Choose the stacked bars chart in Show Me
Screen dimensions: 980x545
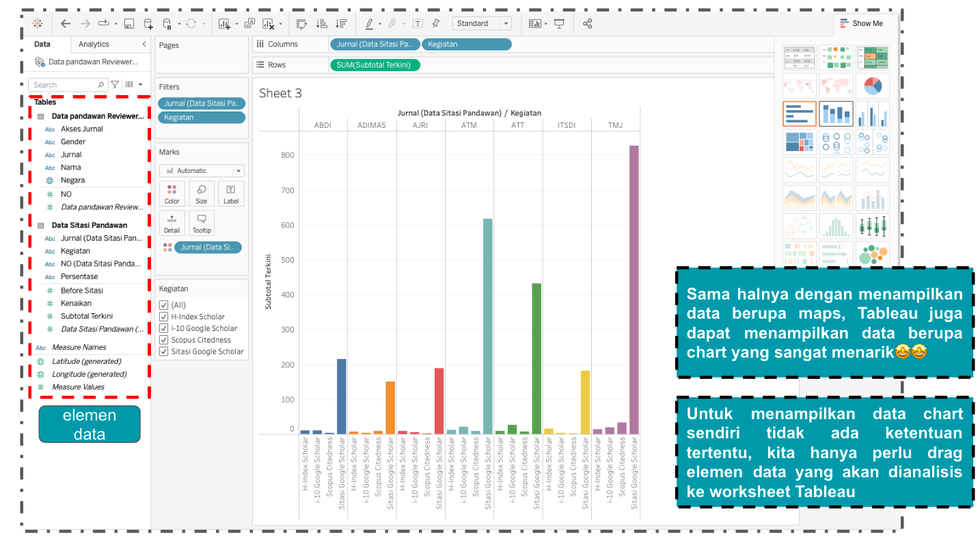tap(836, 114)
